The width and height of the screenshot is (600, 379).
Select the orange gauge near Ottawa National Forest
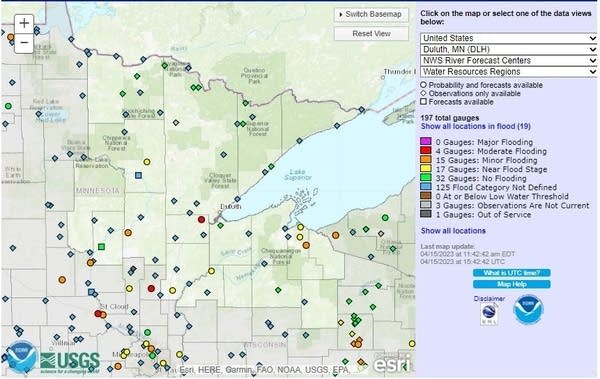point(336,235)
